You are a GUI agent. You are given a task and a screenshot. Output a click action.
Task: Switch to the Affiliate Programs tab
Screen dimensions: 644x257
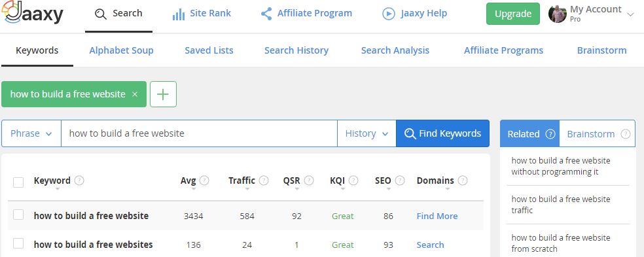coord(503,50)
